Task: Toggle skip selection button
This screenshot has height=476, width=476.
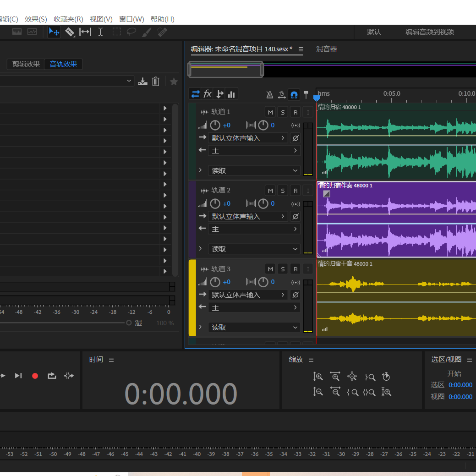Action: tap(69, 376)
